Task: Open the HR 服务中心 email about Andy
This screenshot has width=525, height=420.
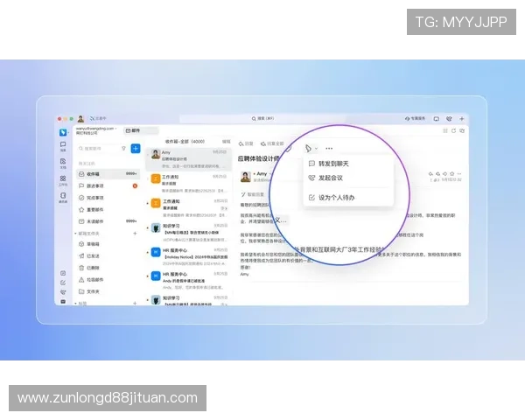Action: click(188, 281)
